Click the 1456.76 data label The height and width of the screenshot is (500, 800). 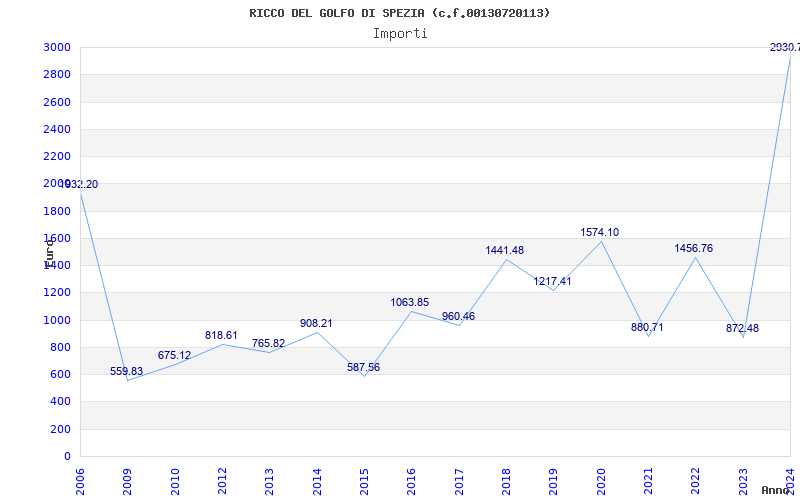(693, 248)
